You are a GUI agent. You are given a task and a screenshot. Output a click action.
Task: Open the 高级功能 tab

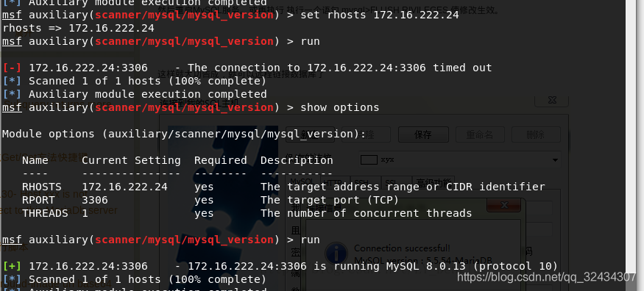point(434,182)
